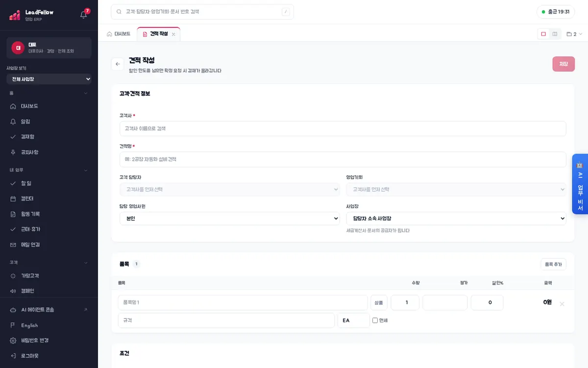
Task: Click the 저장 button
Action: [563, 64]
